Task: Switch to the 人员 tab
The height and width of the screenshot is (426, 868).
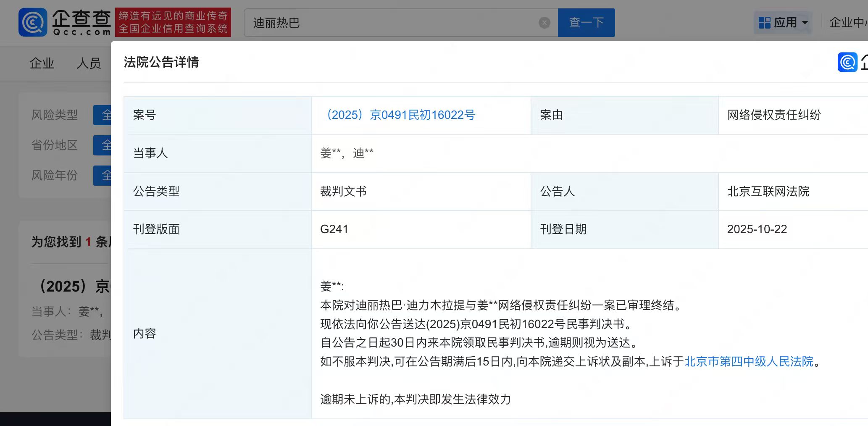Action: (x=89, y=63)
